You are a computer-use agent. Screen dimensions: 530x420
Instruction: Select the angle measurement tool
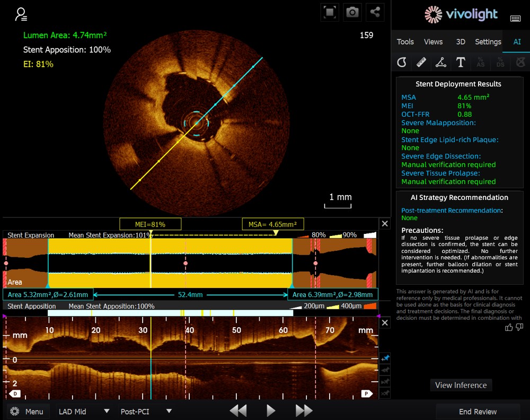(441, 63)
